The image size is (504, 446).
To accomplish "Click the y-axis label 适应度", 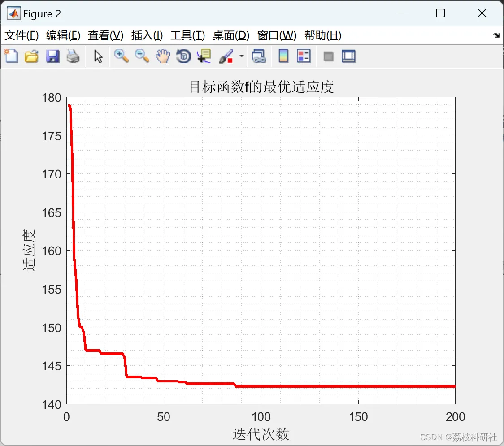I will (29, 250).
